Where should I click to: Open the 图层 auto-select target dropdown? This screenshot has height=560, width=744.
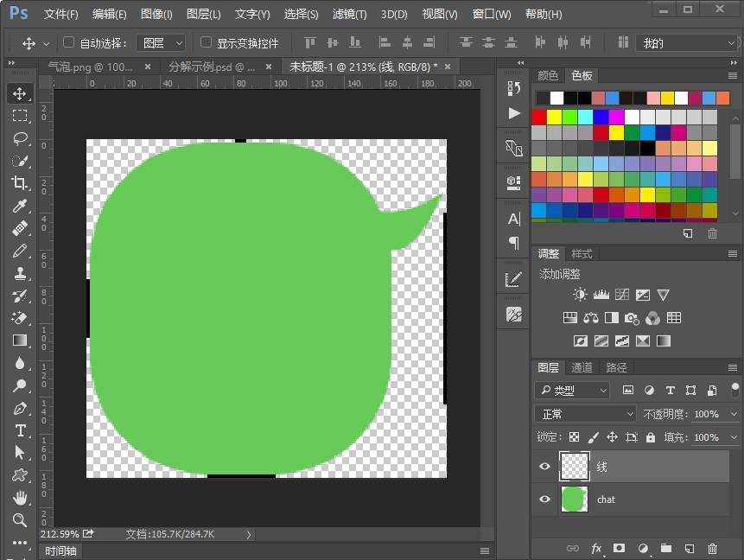click(161, 43)
